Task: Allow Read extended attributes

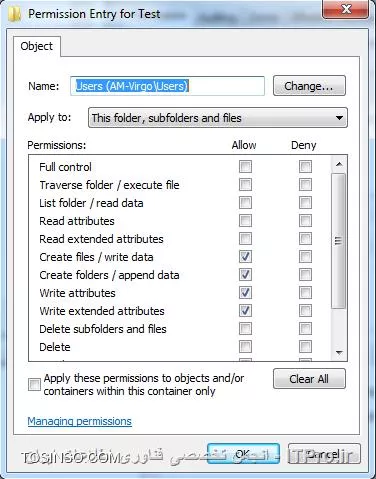Action: 245,239
